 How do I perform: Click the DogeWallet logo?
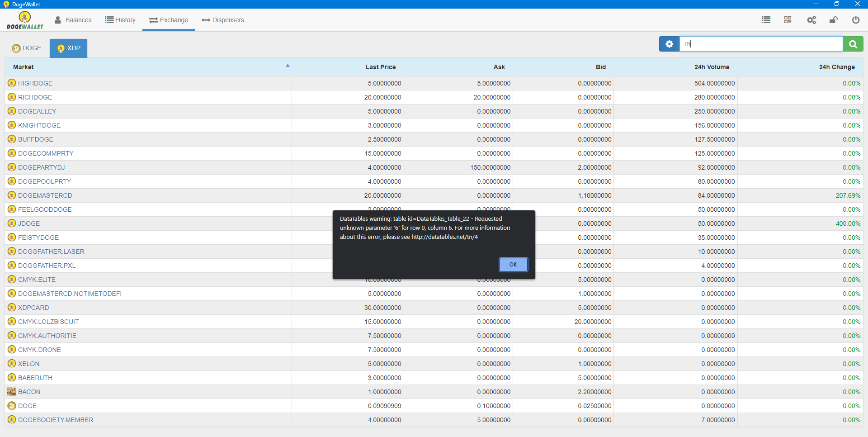(25, 20)
